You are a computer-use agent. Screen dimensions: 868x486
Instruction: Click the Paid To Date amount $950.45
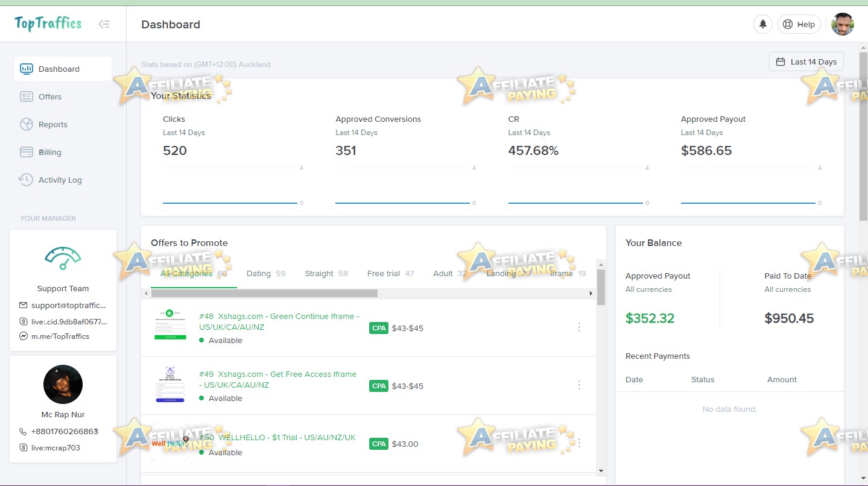789,318
